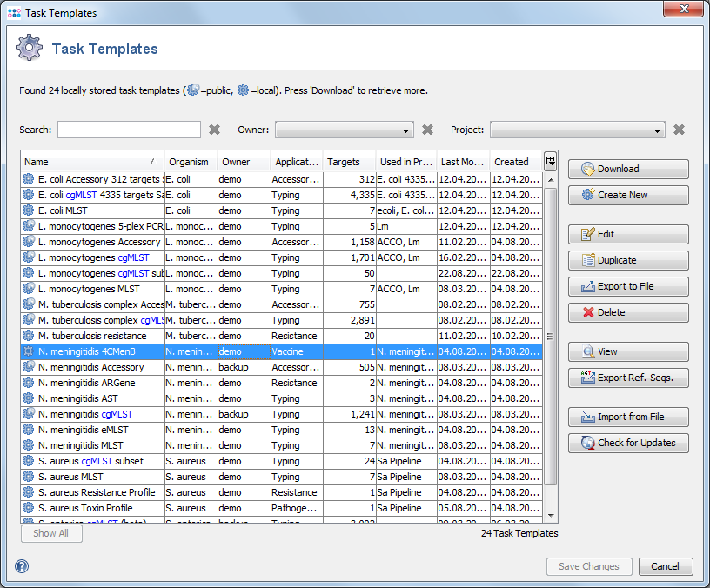Viewport: 710px width, 588px height.
Task: Open View for the selected template
Action: [628, 351]
